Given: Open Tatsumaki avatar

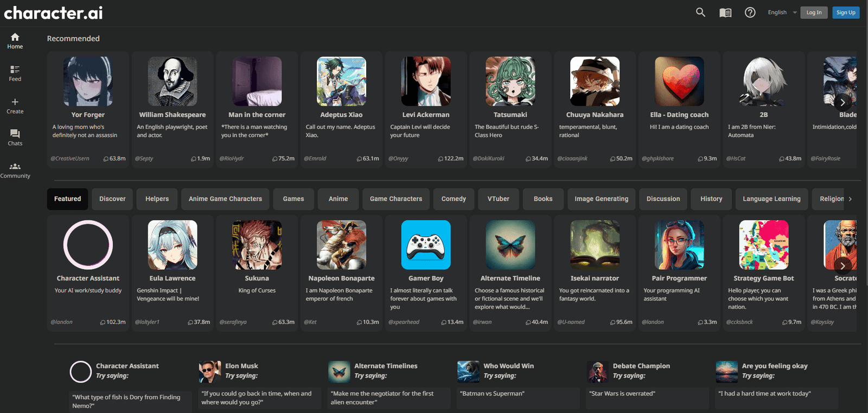Looking at the screenshot, I should click(x=510, y=81).
